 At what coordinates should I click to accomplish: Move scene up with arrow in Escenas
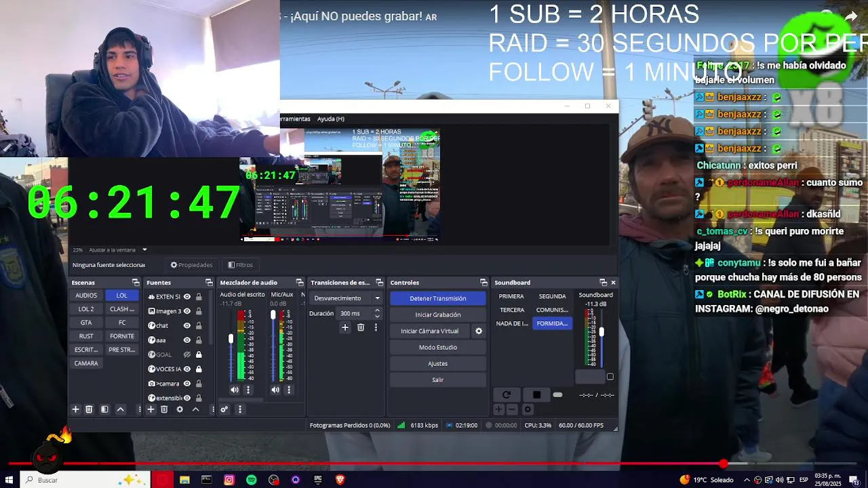click(x=120, y=409)
